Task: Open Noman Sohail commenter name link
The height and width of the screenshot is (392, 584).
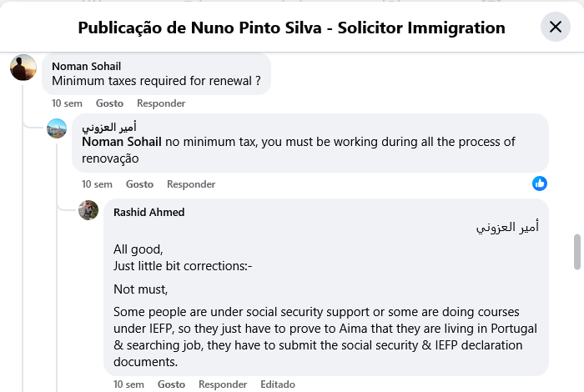Action: (x=86, y=67)
